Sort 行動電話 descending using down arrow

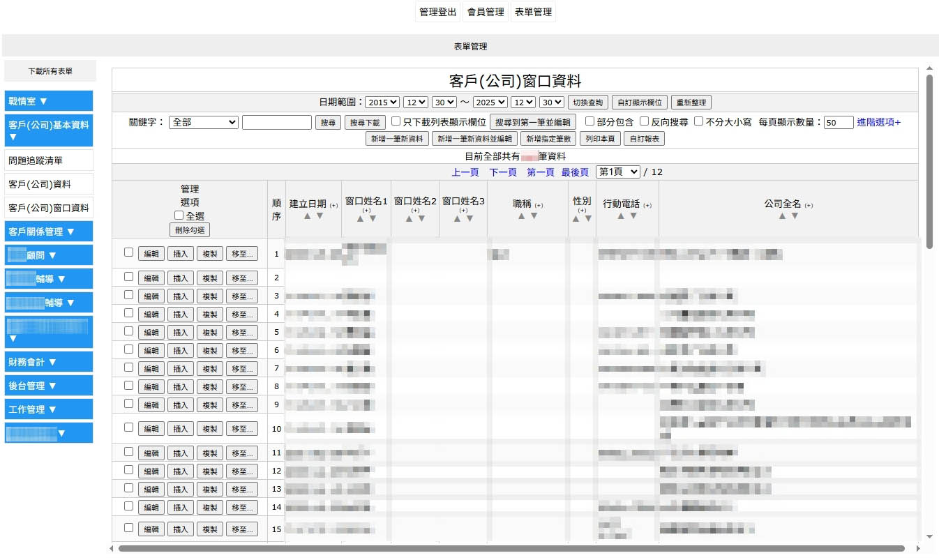[633, 216]
